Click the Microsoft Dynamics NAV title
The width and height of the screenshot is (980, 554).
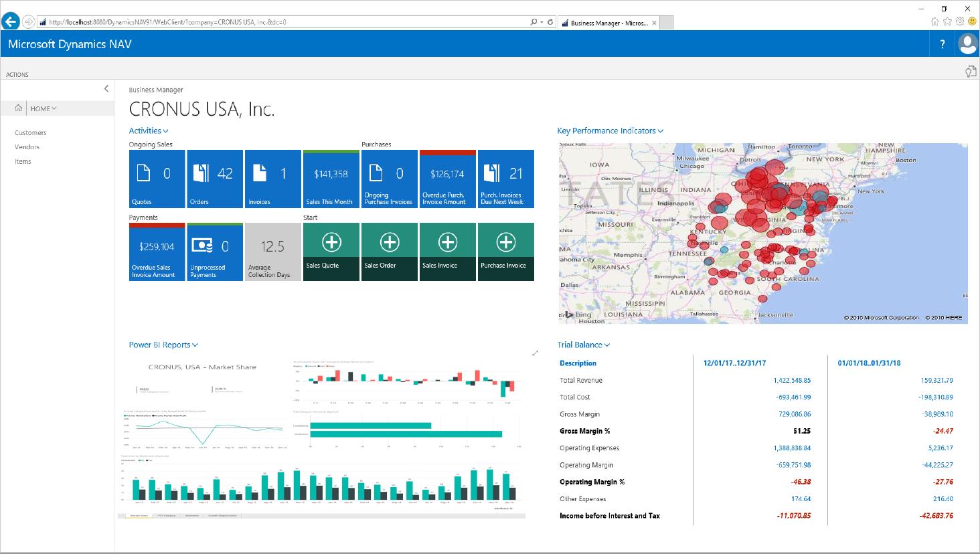pos(70,44)
